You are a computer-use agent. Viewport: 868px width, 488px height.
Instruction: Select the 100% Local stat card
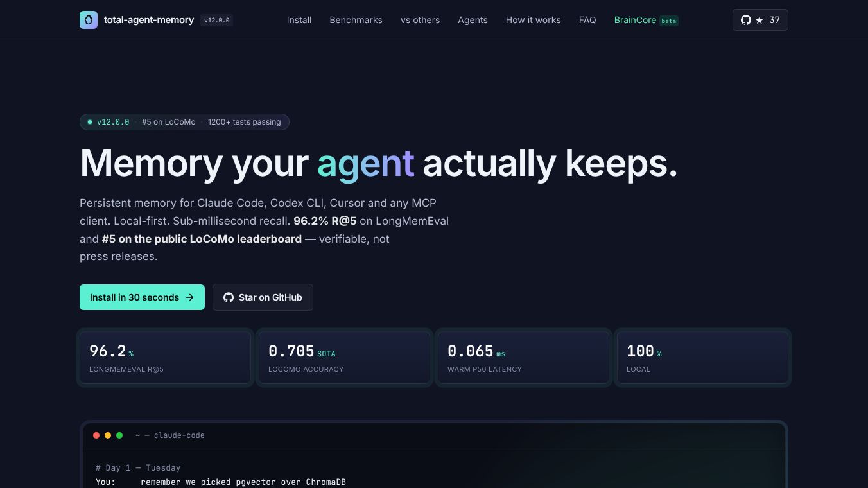(702, 358)
